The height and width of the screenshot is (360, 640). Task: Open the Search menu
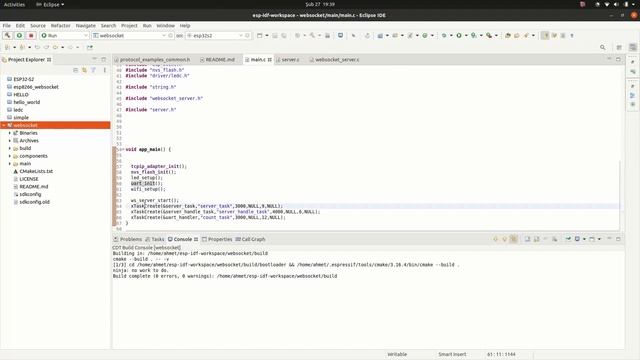(109, 25)
